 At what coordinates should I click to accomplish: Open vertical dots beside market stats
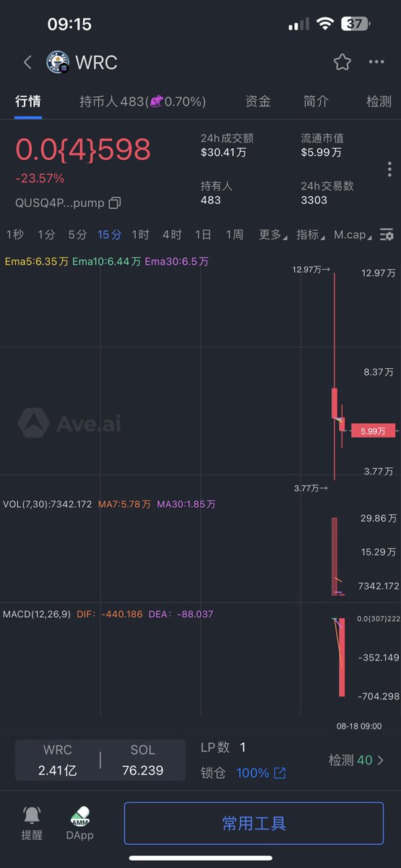[x=389, y=169]
